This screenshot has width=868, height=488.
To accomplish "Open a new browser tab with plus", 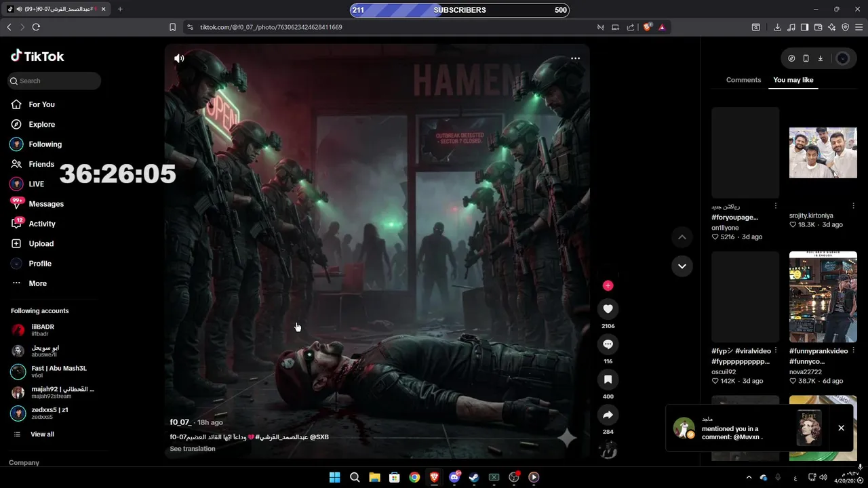I will point(120,9).
